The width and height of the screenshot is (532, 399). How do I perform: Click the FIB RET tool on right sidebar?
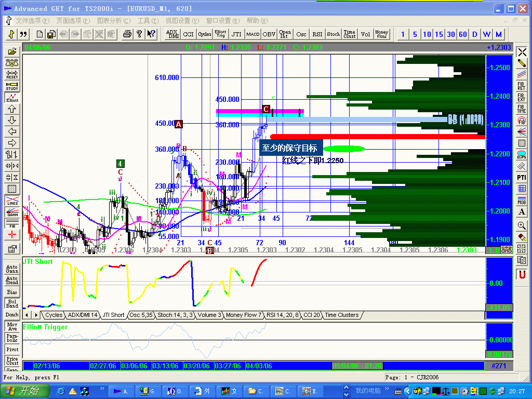521,86
